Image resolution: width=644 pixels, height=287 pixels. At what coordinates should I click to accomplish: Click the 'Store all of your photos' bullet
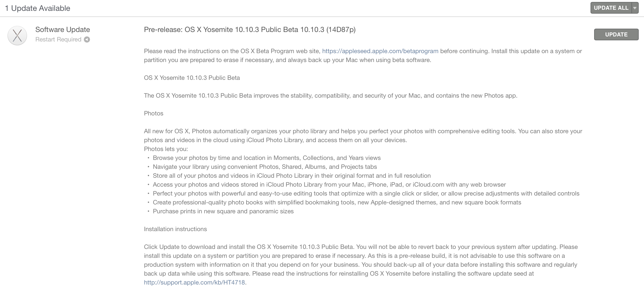pyautogui.click(x=292, y=176)
